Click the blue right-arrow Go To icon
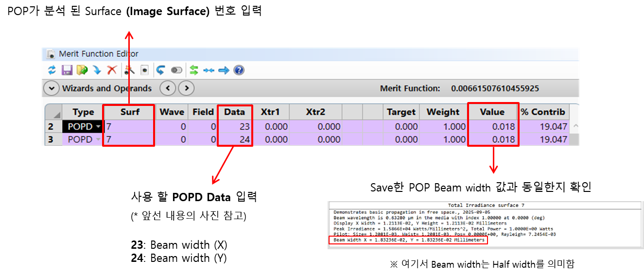This screenshot has width=644, height=275. point(224,70)
